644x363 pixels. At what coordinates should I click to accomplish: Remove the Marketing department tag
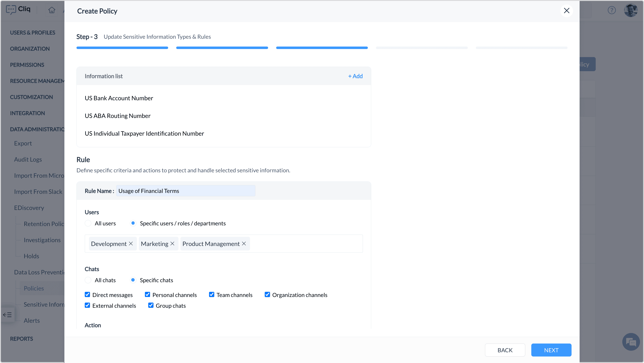coord(172,244)
